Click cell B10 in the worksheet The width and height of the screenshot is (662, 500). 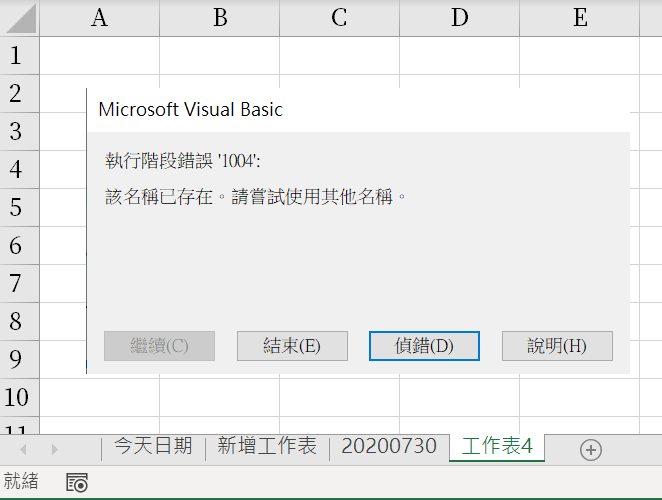point(220,398)
